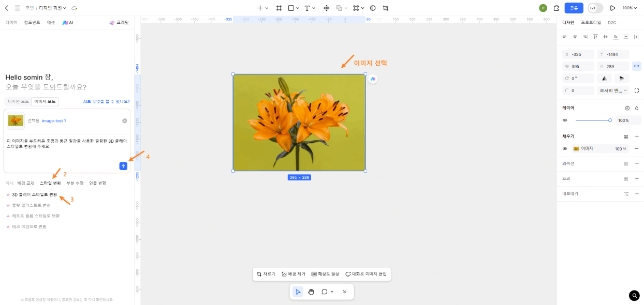Click the 대화로 이미지 편집 button

coord(366,274)
